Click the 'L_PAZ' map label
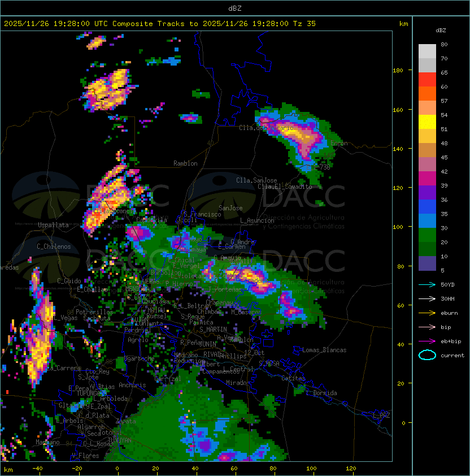Viewport: 470px width, 476px height. (381, 416)
